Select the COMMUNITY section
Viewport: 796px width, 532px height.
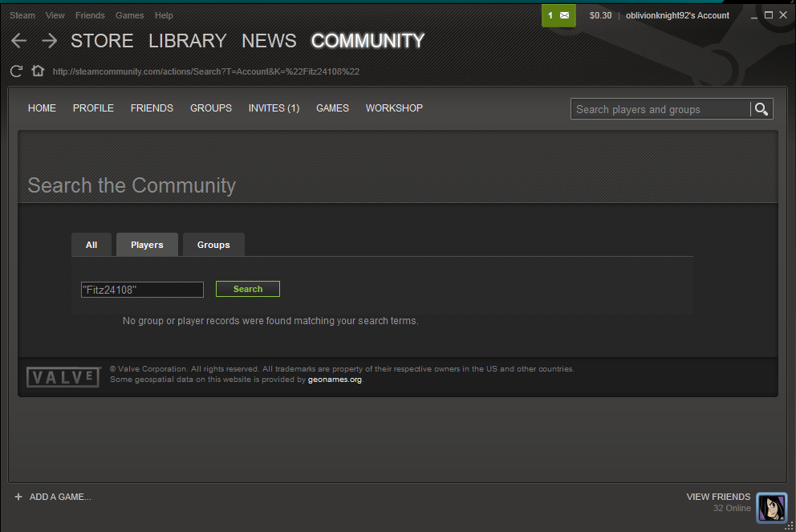point(368,41)
